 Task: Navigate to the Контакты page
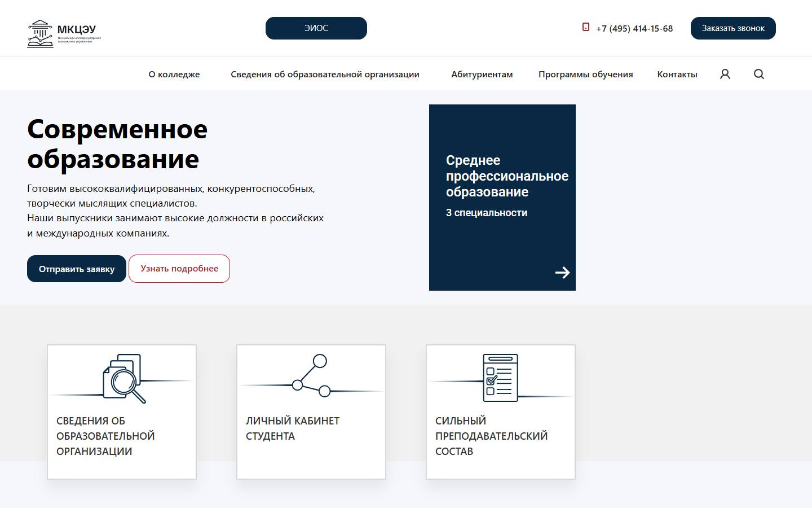(x=677, y=75)
